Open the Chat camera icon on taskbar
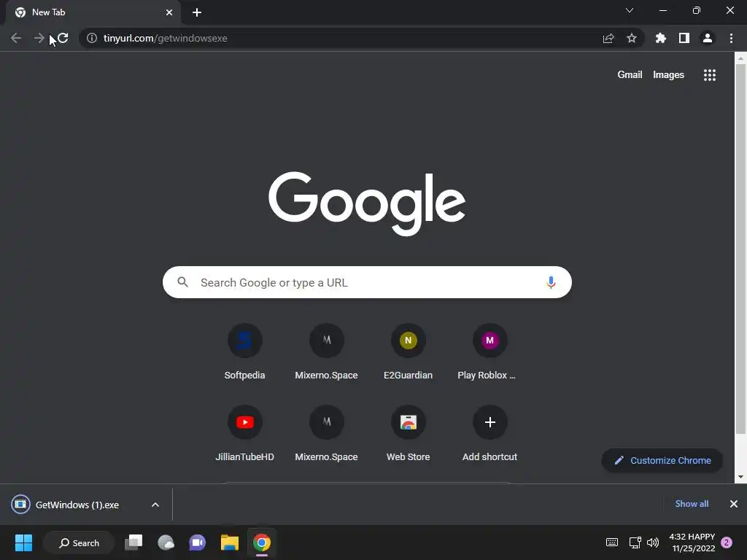 (197, 542)
